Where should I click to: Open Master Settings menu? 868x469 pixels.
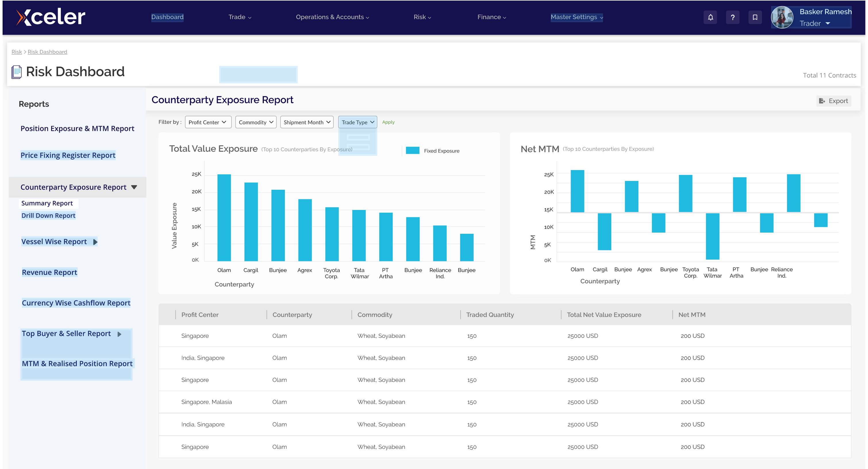tap(577, 17)
